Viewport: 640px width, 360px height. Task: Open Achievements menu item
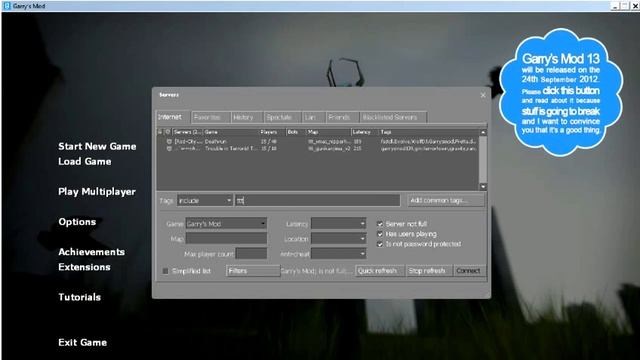pos(91,252)
